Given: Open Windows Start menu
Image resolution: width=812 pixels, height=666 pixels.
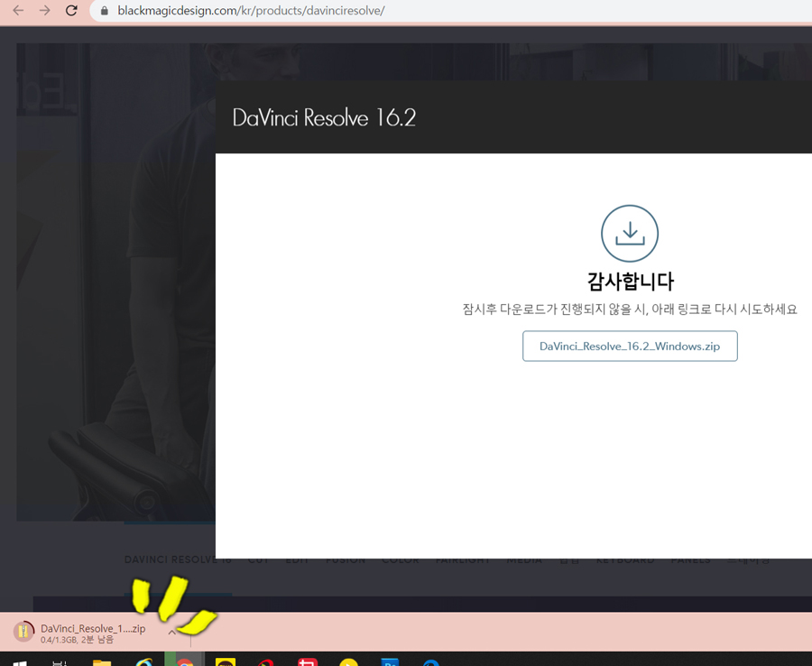Looking at the screenshot, I should click(x=19, y=662).
